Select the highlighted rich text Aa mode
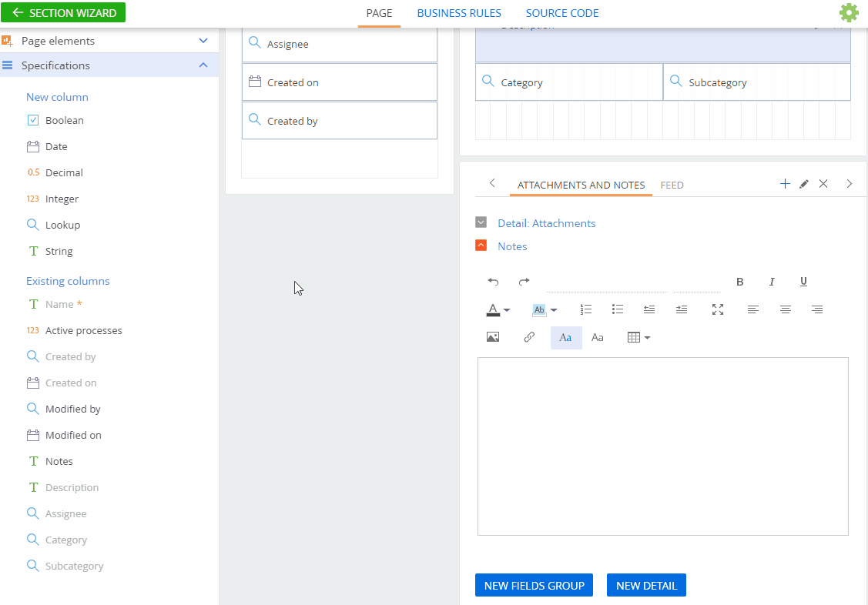Image resolution: width=868 pixels, height=605 pixels. point(566,337)
